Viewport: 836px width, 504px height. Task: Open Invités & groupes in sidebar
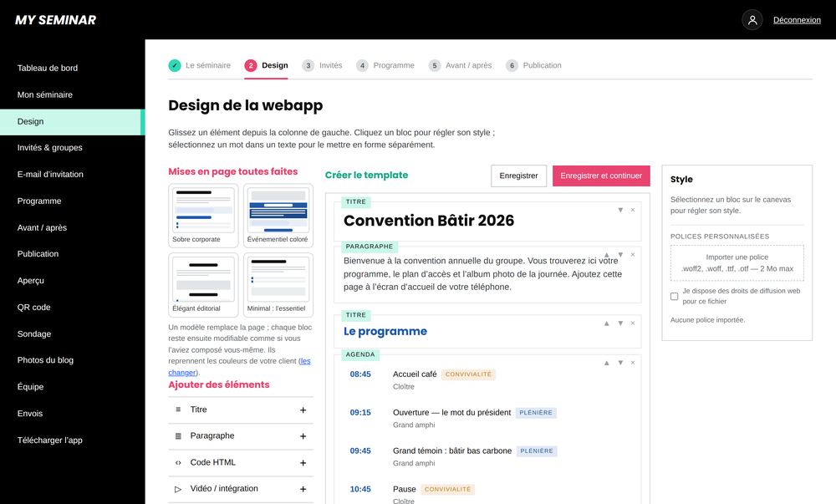click(73, 148)
